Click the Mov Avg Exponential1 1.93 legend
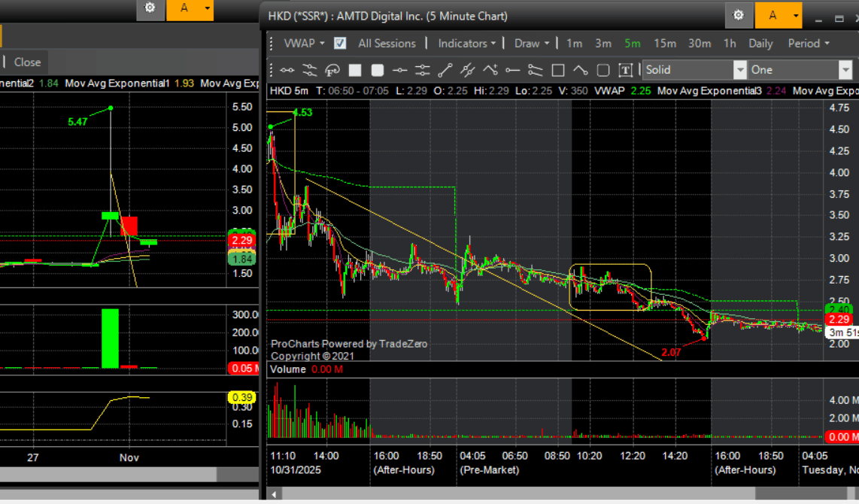The width and height of the screenshot is (859, 504). (129, 83)
